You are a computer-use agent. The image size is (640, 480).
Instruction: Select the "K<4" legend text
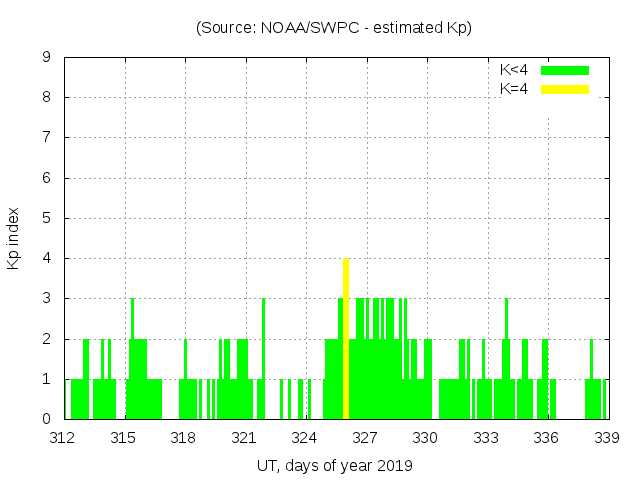pyautogui.click(x=514, y=70)
